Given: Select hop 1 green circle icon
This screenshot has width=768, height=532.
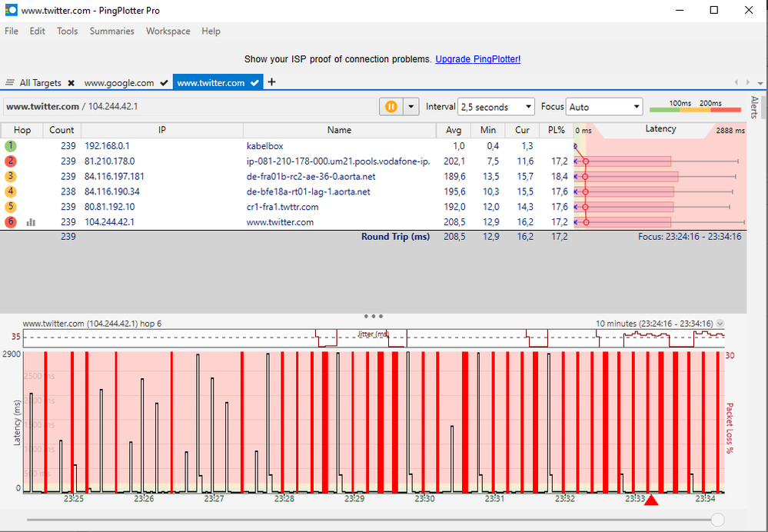Looking at the screenshot, I should [11, 145].
